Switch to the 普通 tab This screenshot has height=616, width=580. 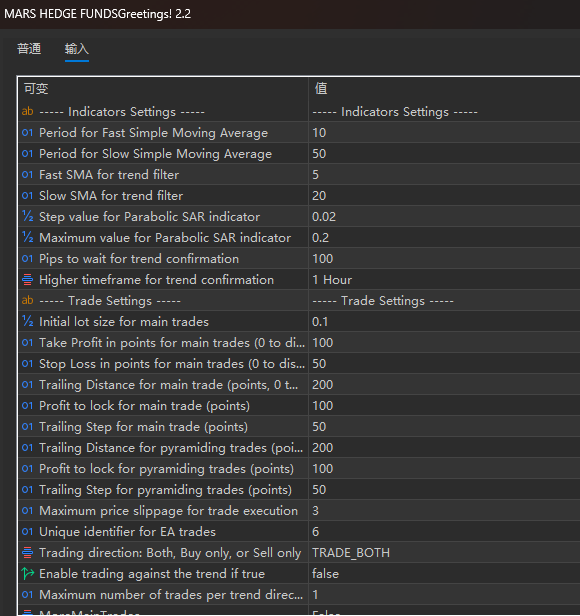point(29,49)
